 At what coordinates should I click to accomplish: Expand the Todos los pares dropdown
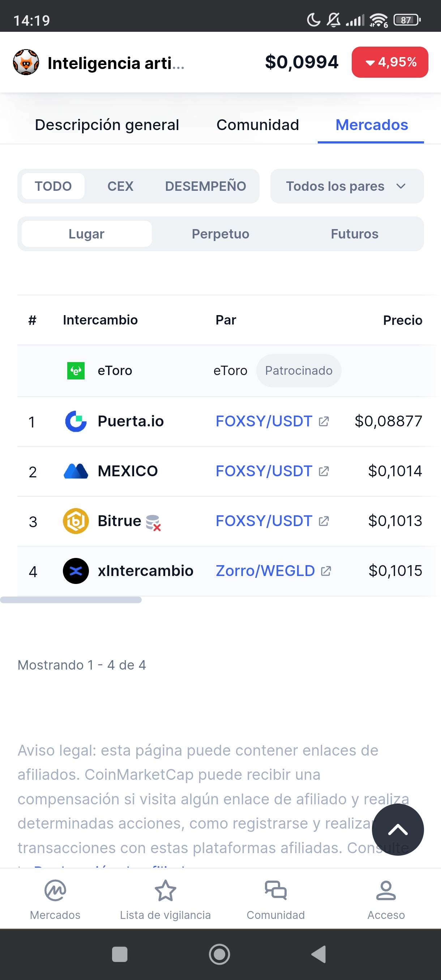pyautogui.click(x=347, y=186)
